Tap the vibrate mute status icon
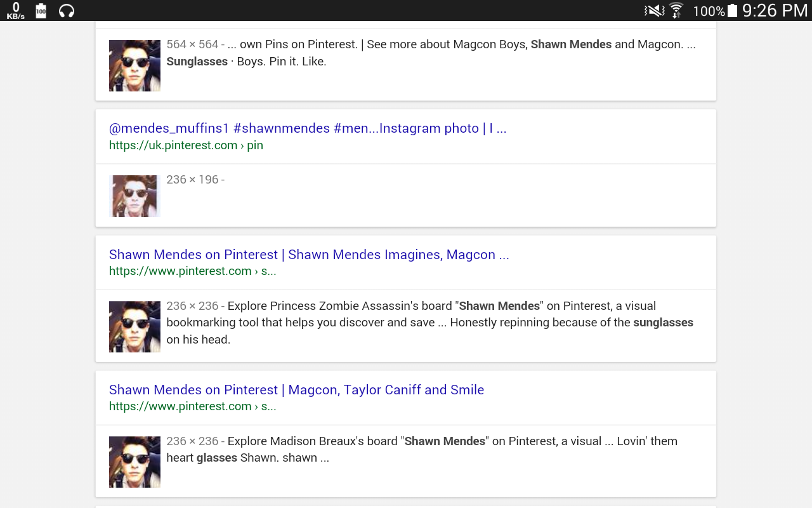Screen dimensions: 812x508 pyautogui.click(x=654, y=11)
